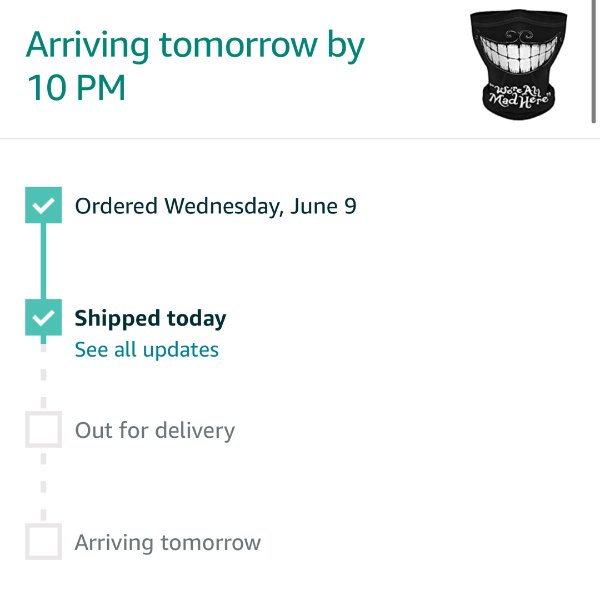Click the 10 PM text in the heading

[x=77, y=88]
